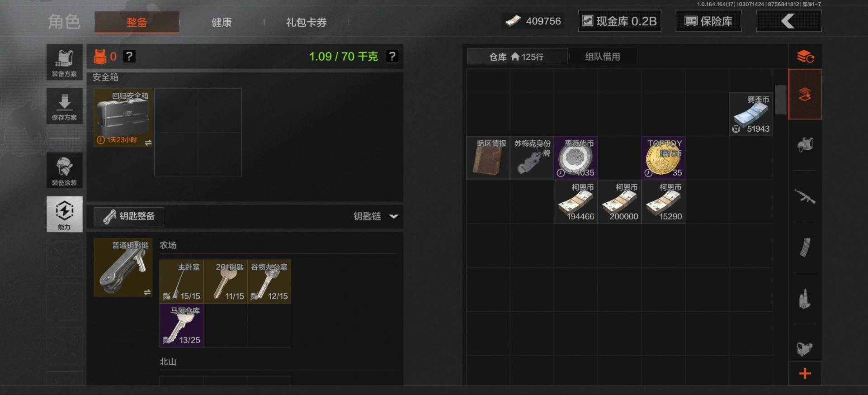868x395 pixels.
Task: Click the warehouse sort refresh icon
Action: click(x=805, y=57)
